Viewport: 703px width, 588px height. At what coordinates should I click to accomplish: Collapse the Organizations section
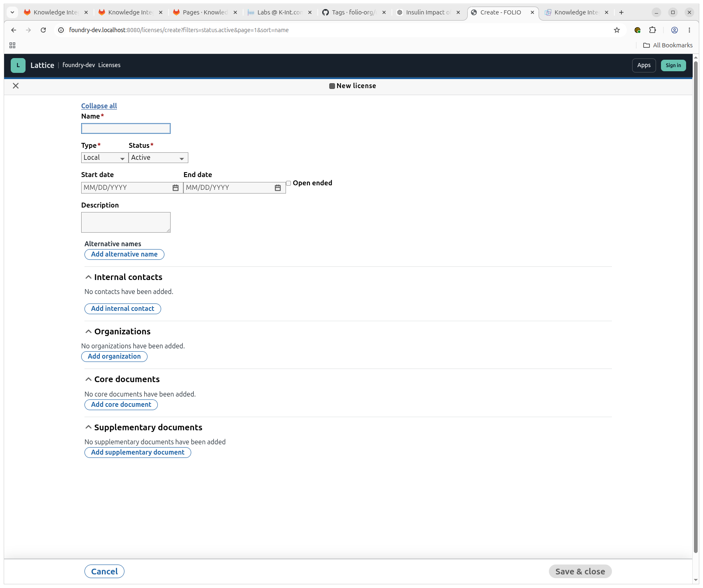point(88,331)
